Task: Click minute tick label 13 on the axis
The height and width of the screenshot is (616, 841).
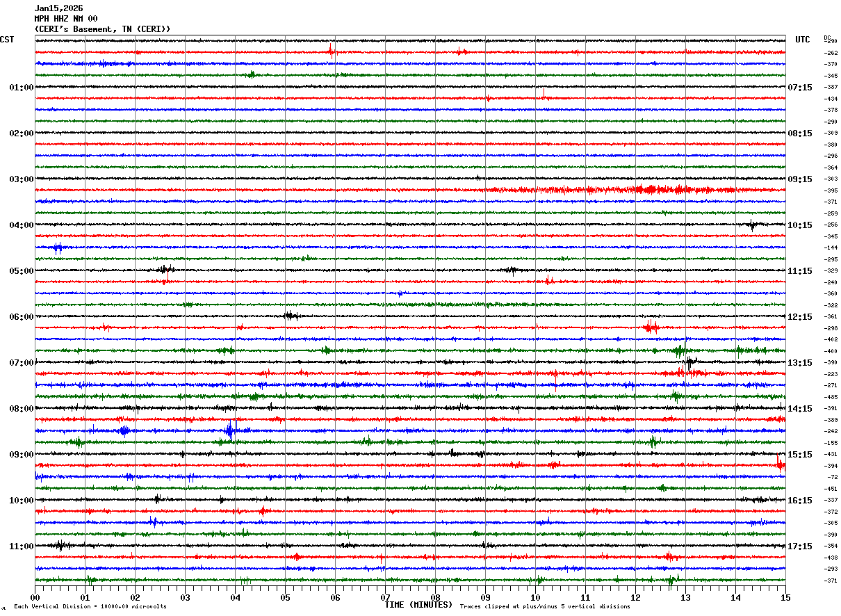Action: pos(685,597)
